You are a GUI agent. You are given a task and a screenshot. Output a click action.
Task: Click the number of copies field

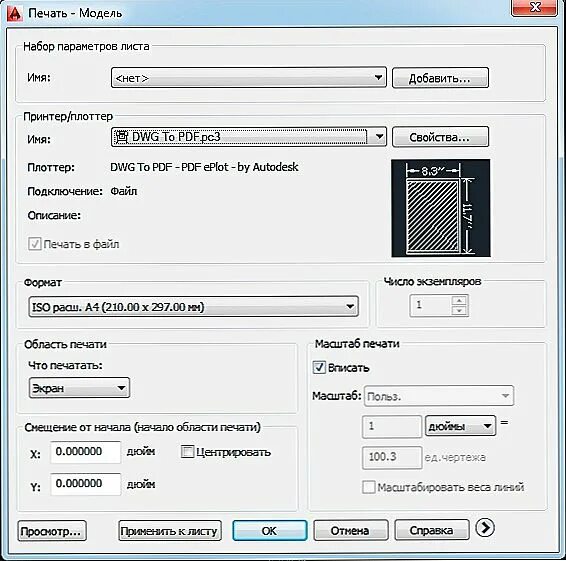click(430, 305)
